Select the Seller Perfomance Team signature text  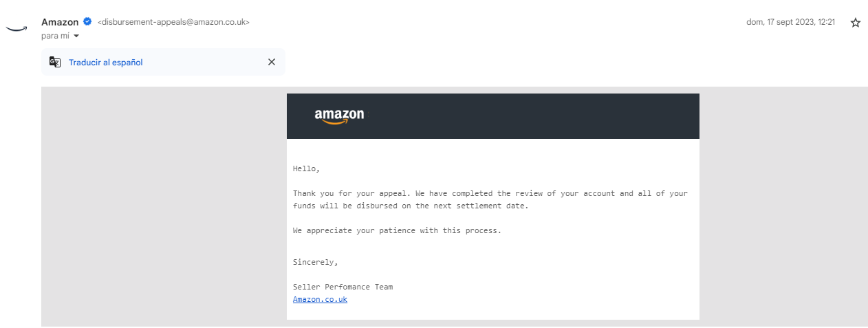pyautogui.click(x=343, y=287)
